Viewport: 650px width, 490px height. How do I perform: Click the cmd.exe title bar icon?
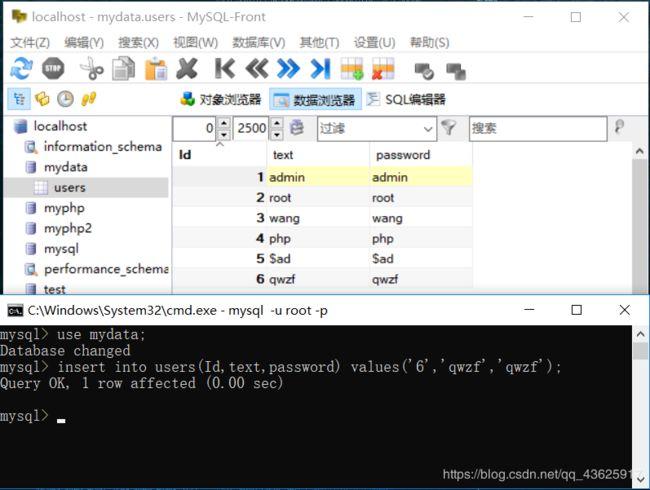point(15,310)
